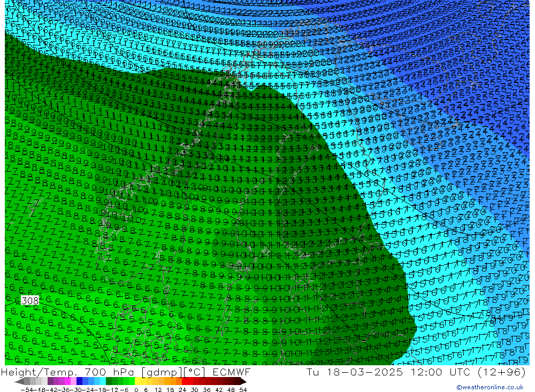535x392 pixels.
Task: Open the weatheronline.co.uk link
Action: pos(490,387)
